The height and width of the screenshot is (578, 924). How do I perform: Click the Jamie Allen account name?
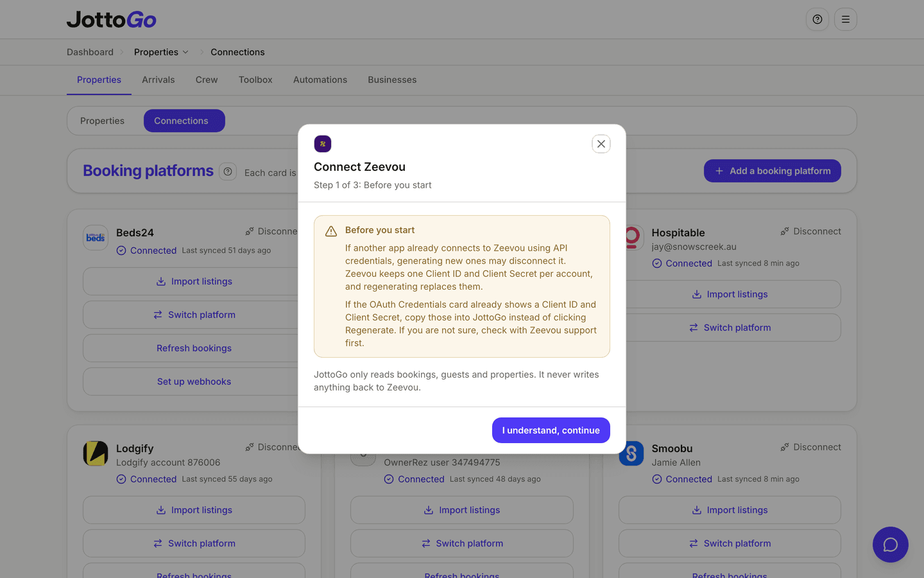click(x=676, y=462)
